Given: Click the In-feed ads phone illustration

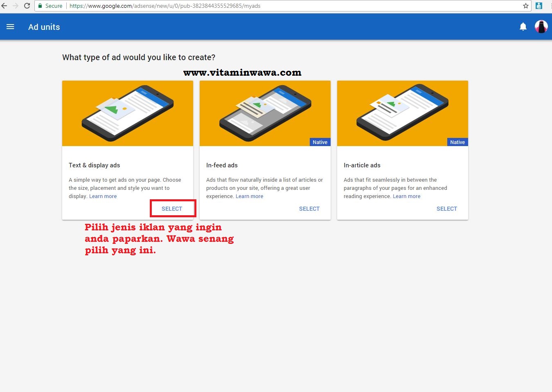Looking at the screenshot, I should coord(265,113).
